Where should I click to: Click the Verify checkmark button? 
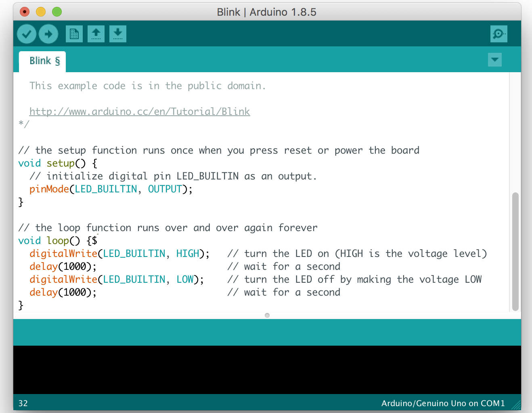pos(27,34)
